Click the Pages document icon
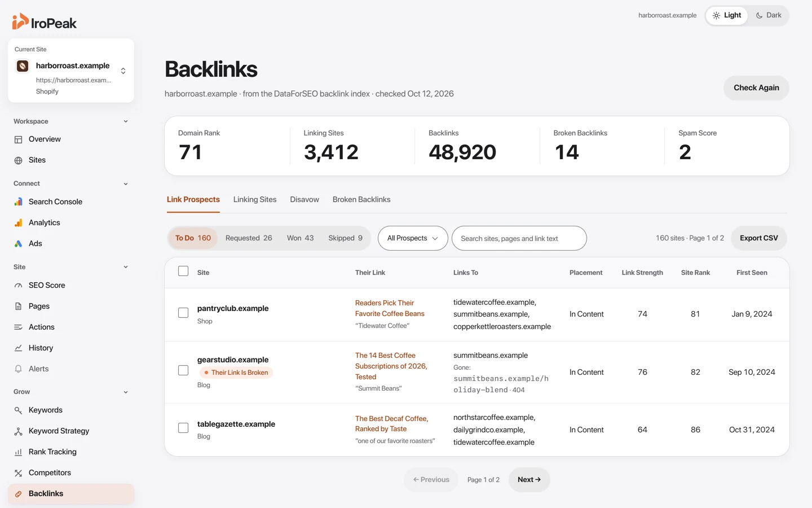Image resolution: width=812 pixels, height=508 pixels. click(x=18, y=306)
